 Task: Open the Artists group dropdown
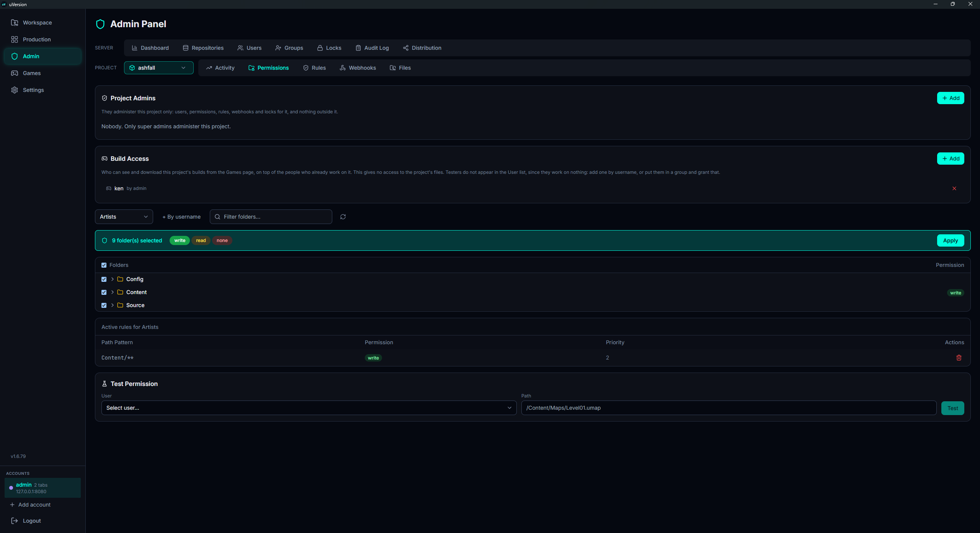[x=124, y=217]
